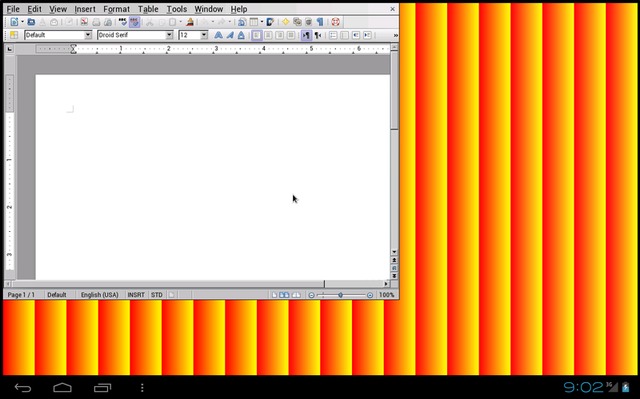Viewport: 640px width, 399px height.
Task: Open the Navigator star icon
Action: click(x=286, y=22)
